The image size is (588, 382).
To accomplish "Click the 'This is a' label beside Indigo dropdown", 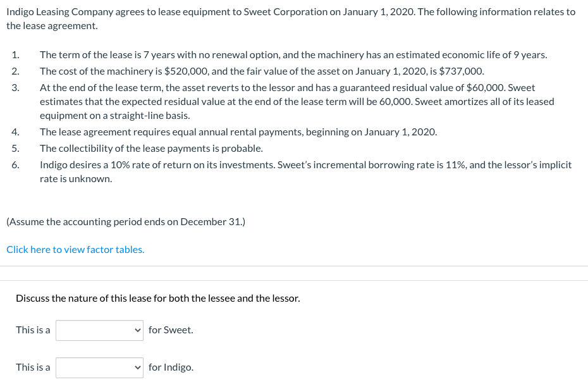I will click(33, 367).
